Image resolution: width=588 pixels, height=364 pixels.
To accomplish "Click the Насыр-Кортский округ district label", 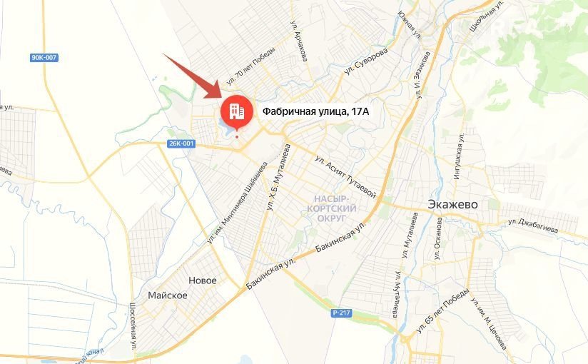I will (332, 208).
